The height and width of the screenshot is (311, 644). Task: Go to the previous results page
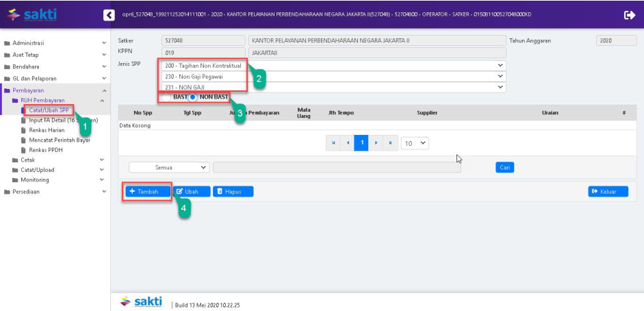point(348,143)
